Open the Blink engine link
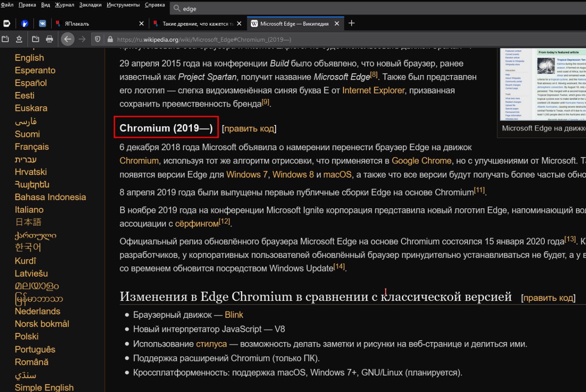 pos(234,315)
